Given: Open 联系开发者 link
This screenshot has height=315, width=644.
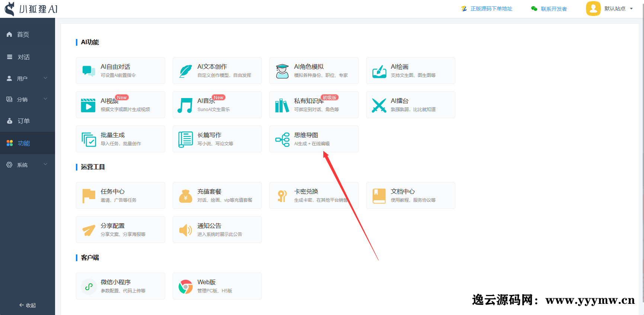Looking at the screenshot, I should [x=554, y=9].
